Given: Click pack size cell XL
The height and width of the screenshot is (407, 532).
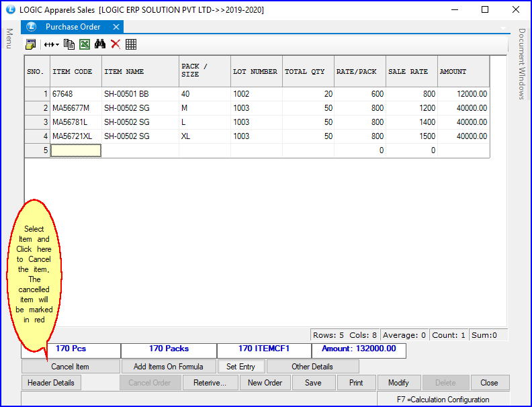Looking at the screenshot, I should pos(205,136).
